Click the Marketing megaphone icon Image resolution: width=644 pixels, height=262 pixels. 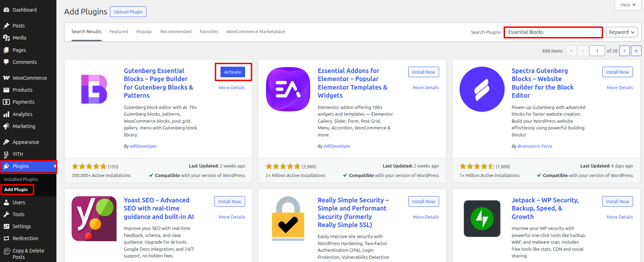(x=6, y=126)
